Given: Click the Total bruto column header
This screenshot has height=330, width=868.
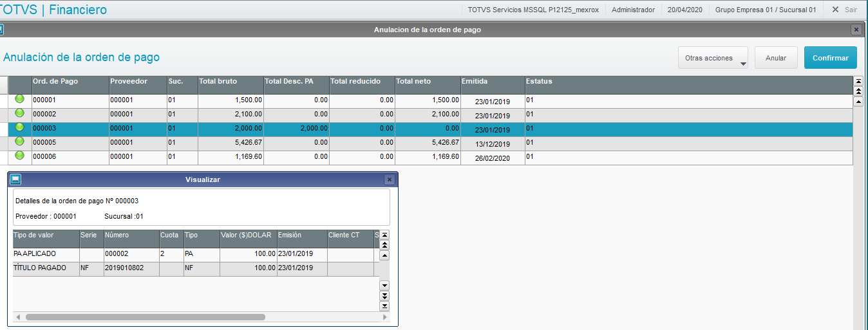Looking at the screenshot, I should (x=230, y=85).
